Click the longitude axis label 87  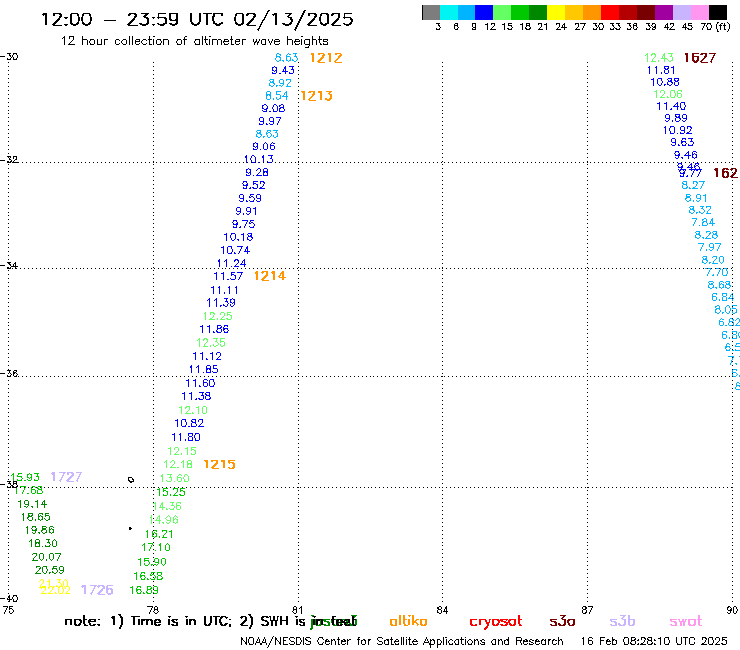coord(587,610)
